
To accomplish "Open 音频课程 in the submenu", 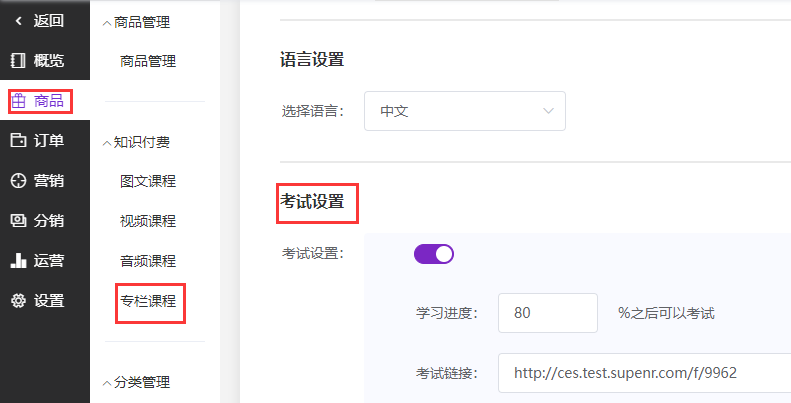I will pyautogui.click(x=148, y=261).
